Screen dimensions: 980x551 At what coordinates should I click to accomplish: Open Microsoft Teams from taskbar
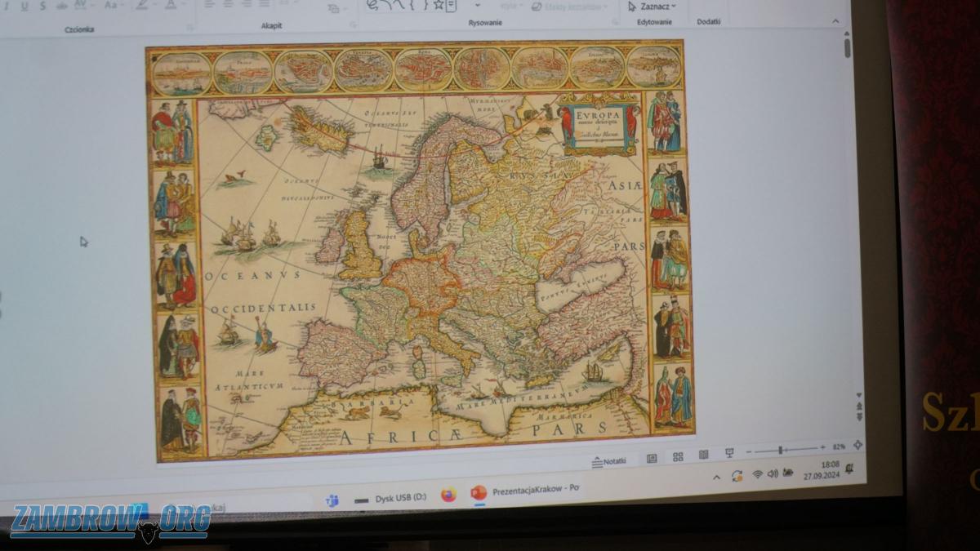pos(332,500)
